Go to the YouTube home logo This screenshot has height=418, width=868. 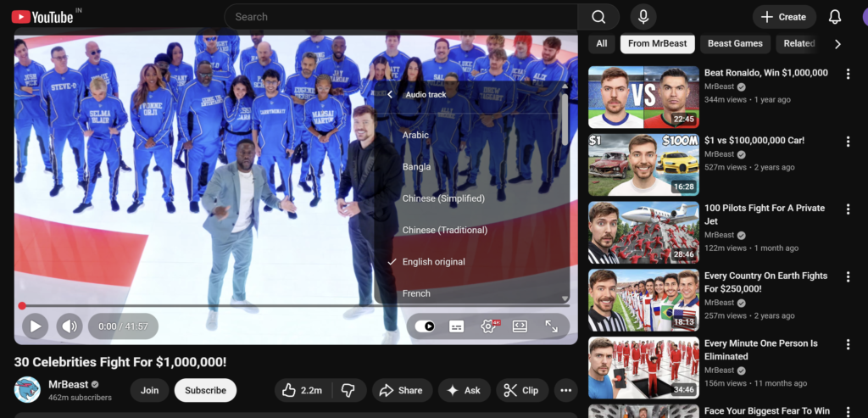coord(42,17)
